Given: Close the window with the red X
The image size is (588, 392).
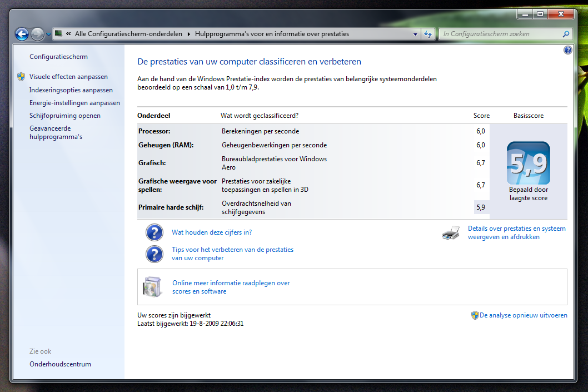Looking at the screenshot, I should click(x=561, y=14).
